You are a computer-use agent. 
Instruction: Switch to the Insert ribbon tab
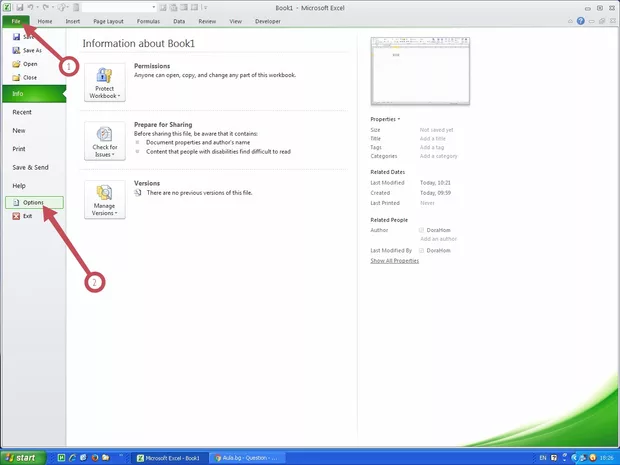(73, 21)
